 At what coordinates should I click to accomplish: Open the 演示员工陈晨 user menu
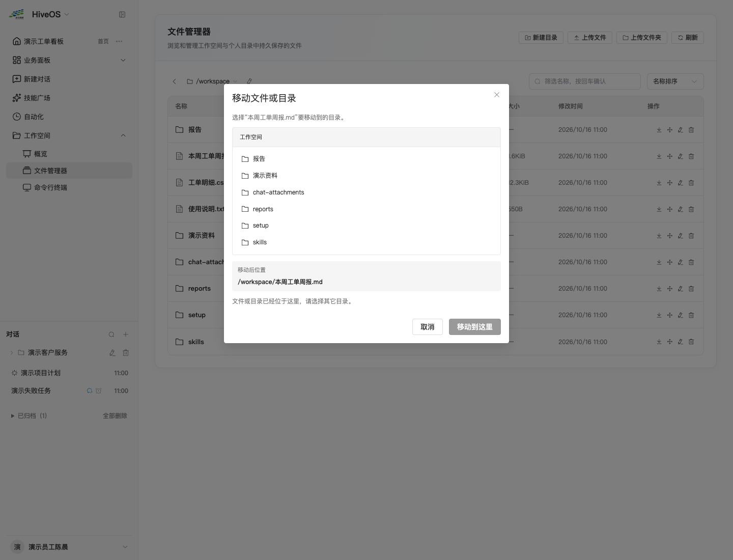(69, 547)
